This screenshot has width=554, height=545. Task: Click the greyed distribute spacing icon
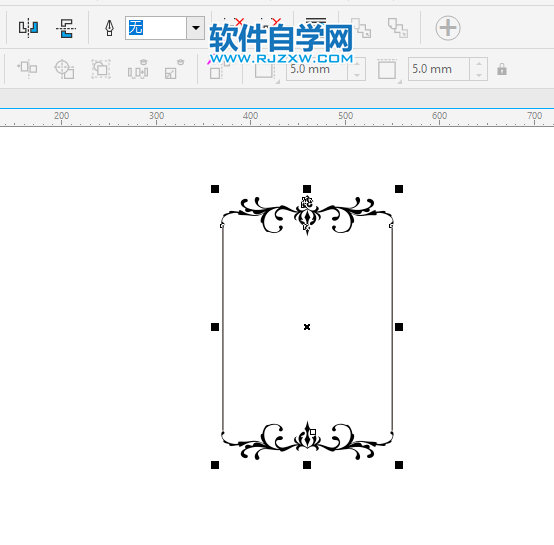[x=138, y=69]
